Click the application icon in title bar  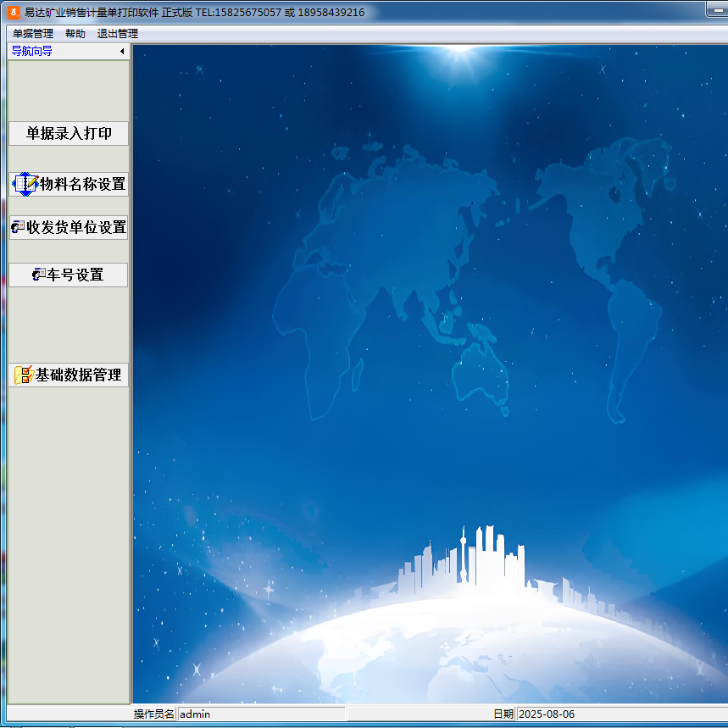pos(14,13)
